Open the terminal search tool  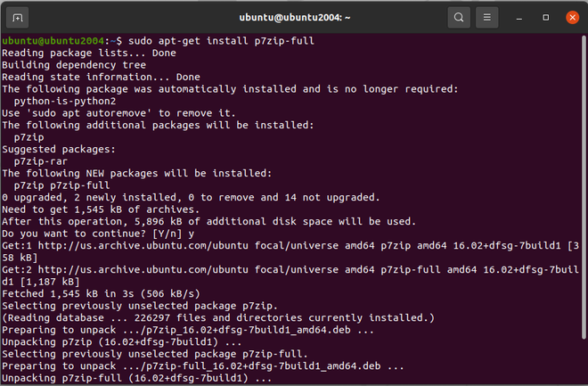click(458, 17)
